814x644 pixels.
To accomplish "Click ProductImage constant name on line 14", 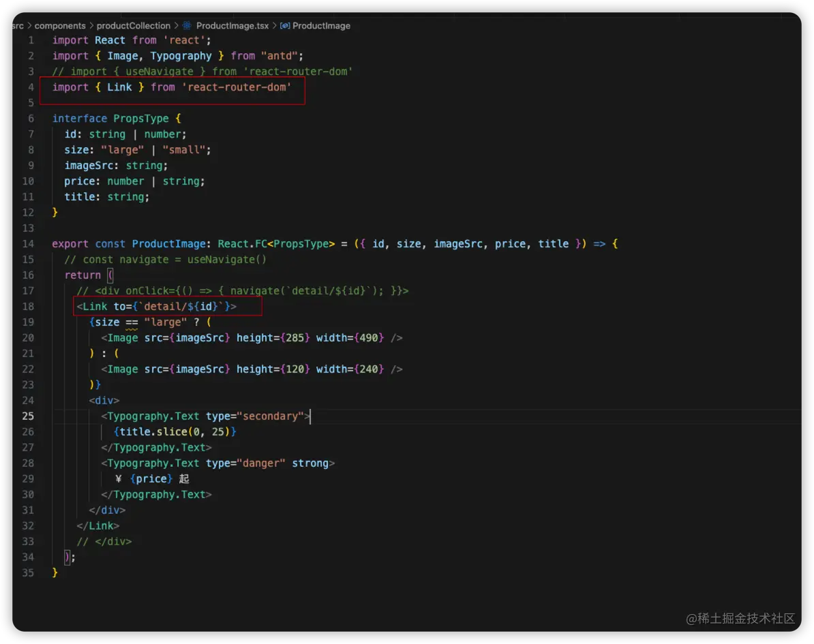I will click(x=168, y=244).
